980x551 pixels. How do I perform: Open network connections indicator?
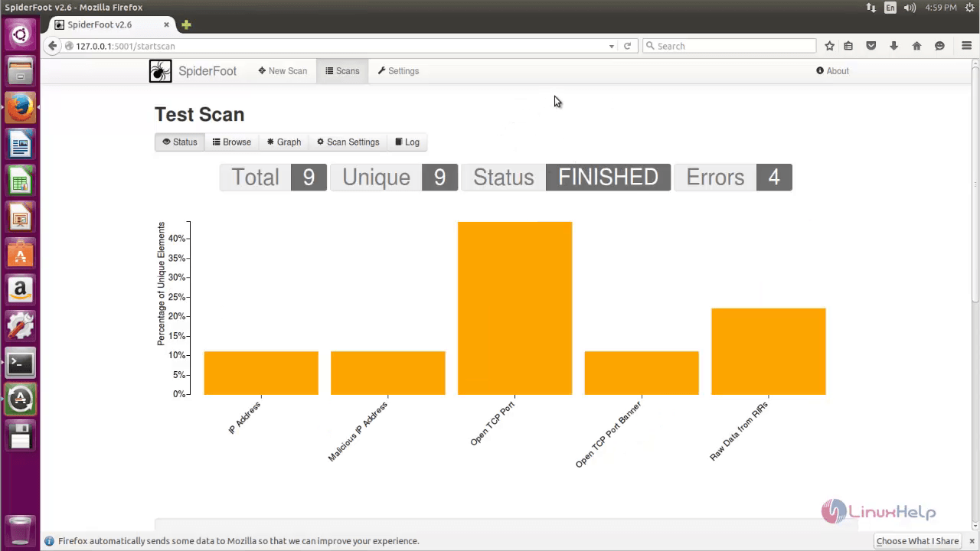pos(871,8)
